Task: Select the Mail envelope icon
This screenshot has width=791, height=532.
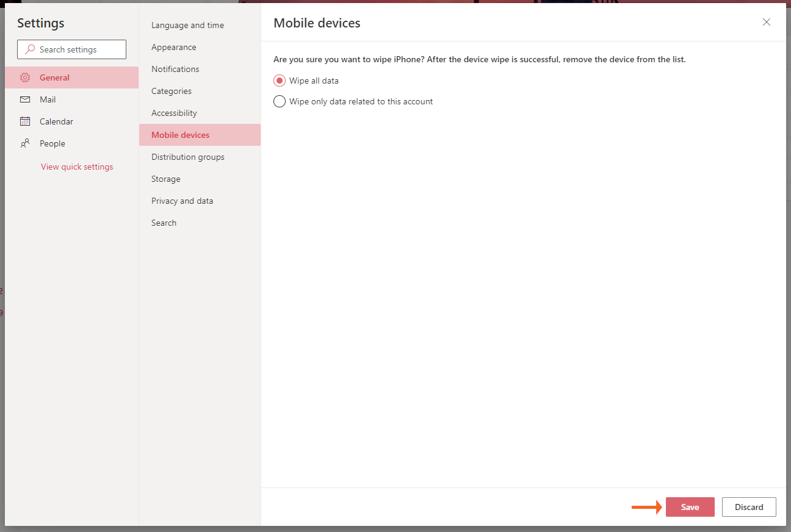Action: point(24,99)
